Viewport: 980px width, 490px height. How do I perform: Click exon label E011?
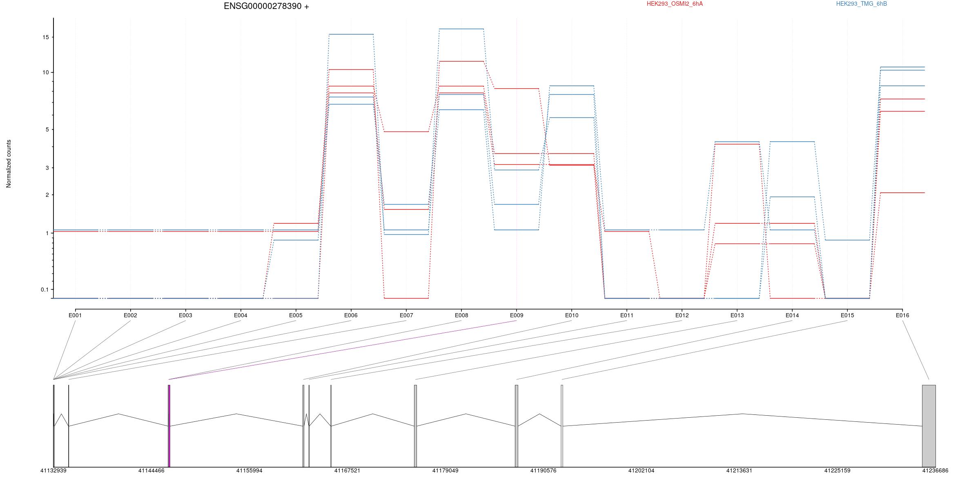click(x=627, y=315)
